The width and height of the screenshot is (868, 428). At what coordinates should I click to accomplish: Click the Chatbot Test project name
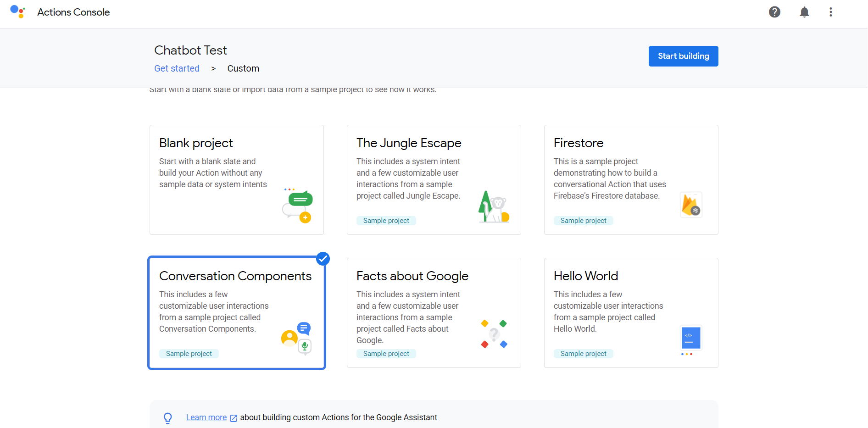pyautogui.click(x=190, y=50)
